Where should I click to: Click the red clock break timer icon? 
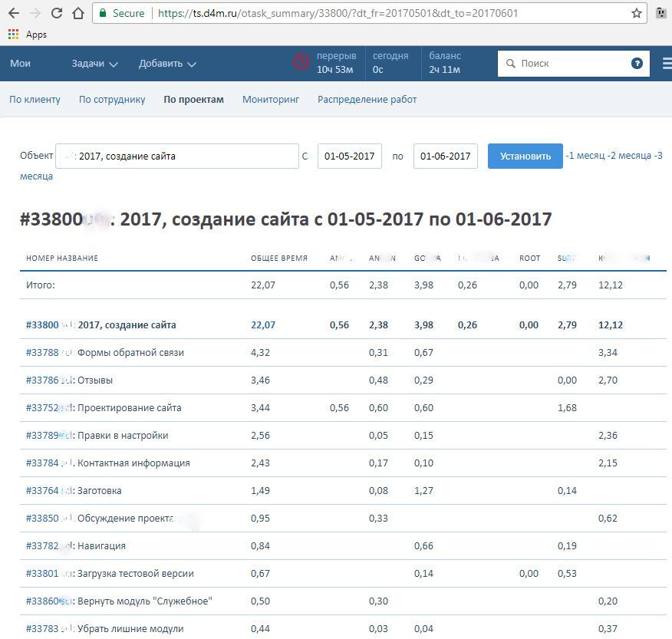pyautogui.click(x=301, y=62)
